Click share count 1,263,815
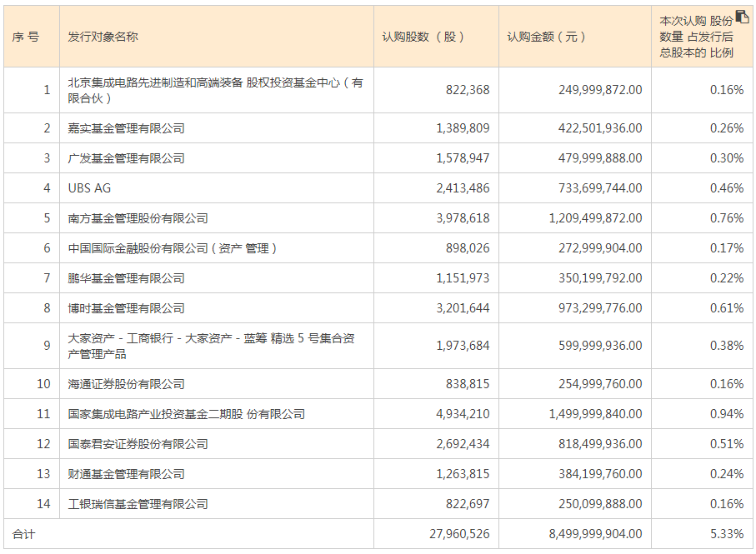The height and width of the screenshot is (554, 756). click(463, 474)
